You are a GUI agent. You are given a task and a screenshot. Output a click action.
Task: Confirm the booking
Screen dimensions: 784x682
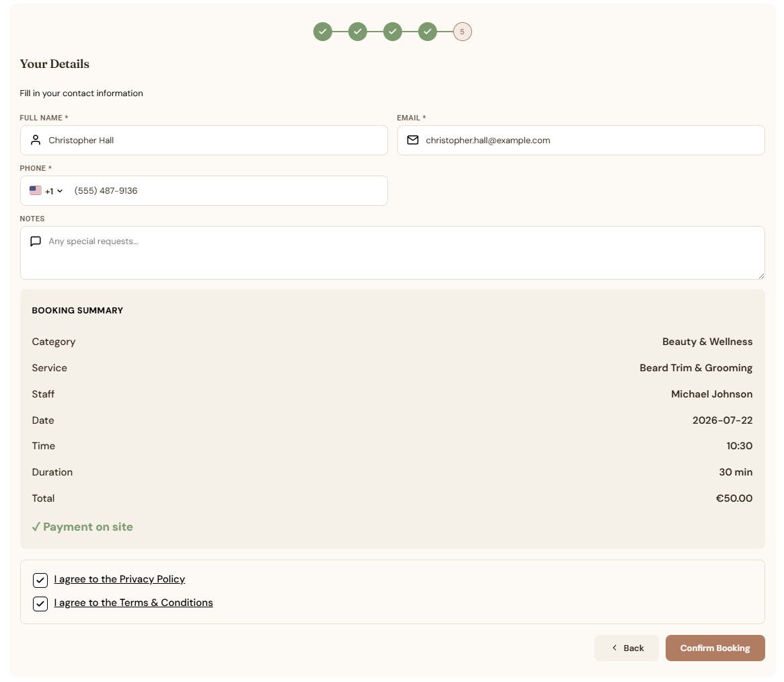(x=715, y=648)
